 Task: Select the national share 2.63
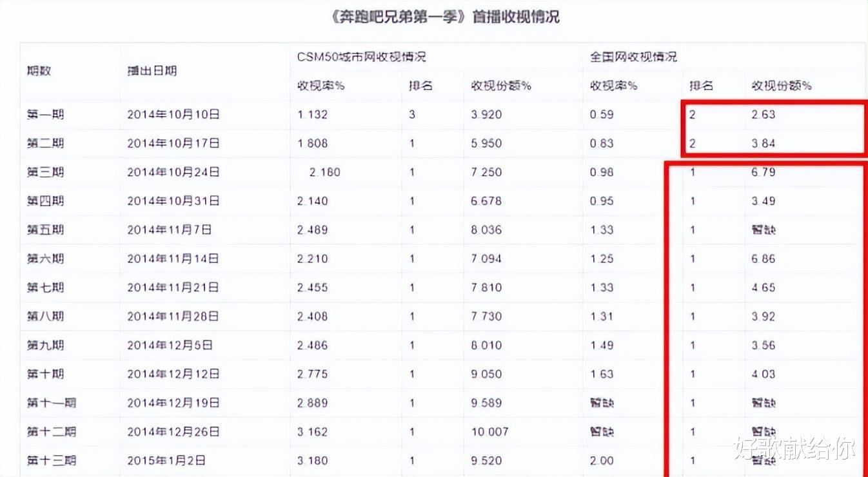tap(764, 115)
